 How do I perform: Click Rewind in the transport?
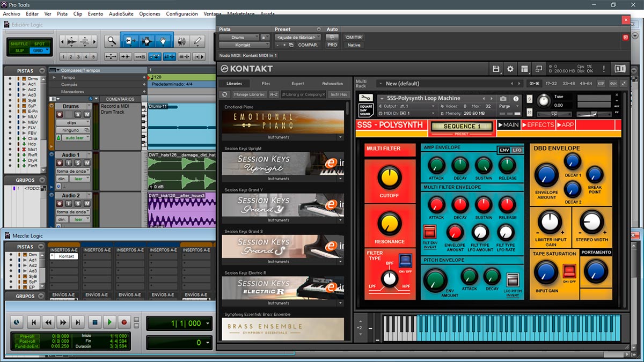tap(49, 322)
